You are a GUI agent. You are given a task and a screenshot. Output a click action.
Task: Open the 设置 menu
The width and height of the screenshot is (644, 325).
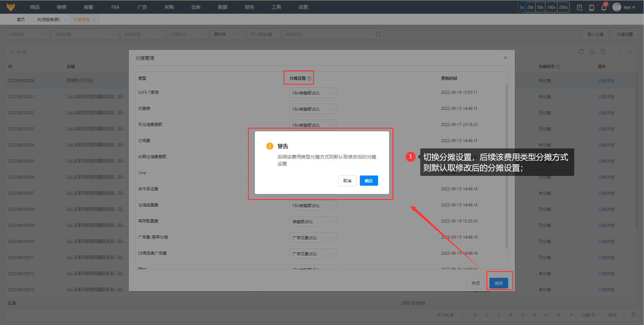point(303,7)
